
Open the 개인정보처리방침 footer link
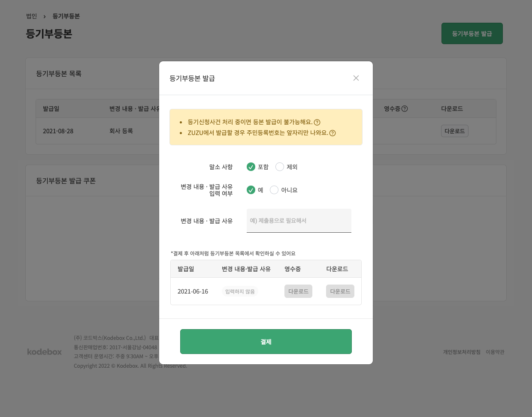[x=462, y=352]
